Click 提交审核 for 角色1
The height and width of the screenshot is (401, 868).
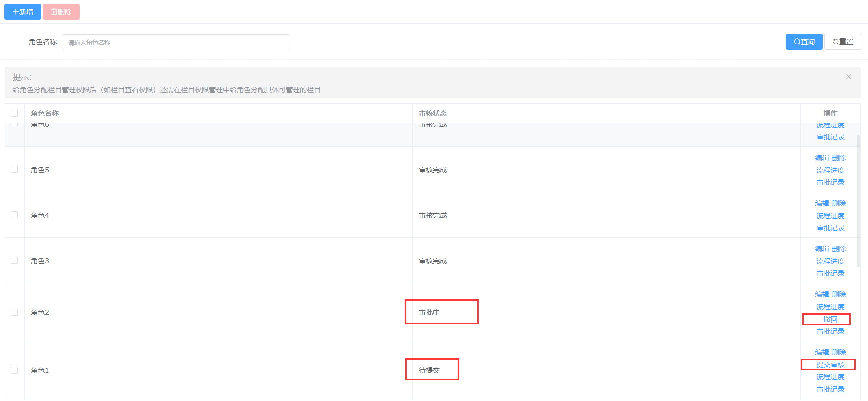click(830, 365)
